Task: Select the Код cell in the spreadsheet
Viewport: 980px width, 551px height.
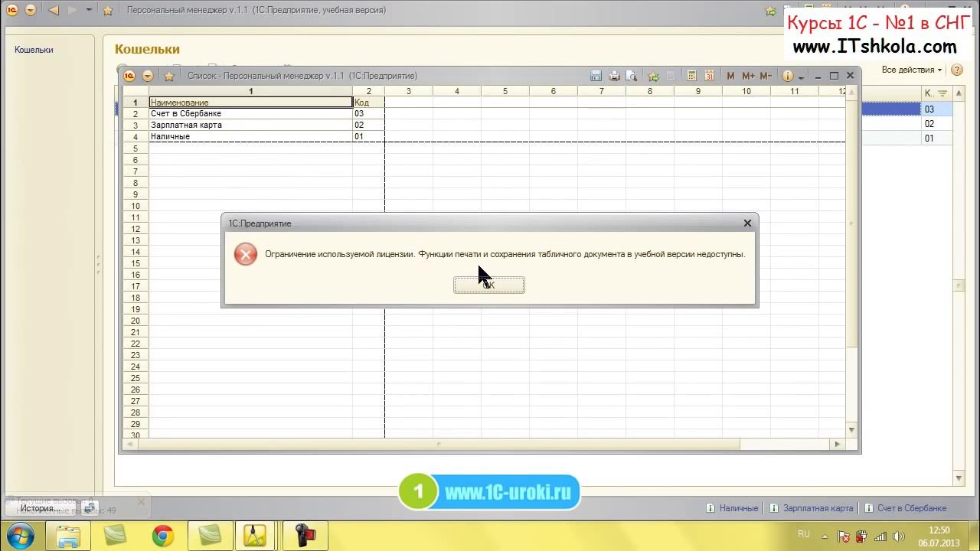Action: [368, 102]
